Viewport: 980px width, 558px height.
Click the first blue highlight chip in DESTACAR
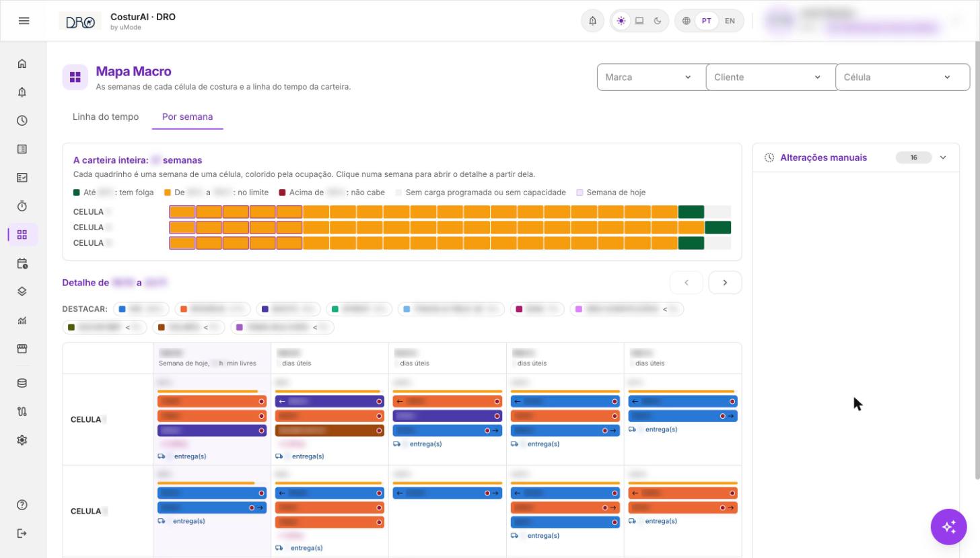(141, 309)
